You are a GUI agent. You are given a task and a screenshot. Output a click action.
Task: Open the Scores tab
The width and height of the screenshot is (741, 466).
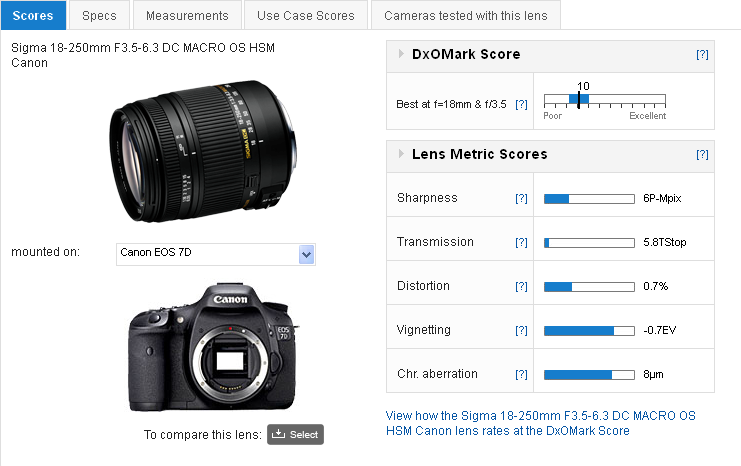(33, 16)
